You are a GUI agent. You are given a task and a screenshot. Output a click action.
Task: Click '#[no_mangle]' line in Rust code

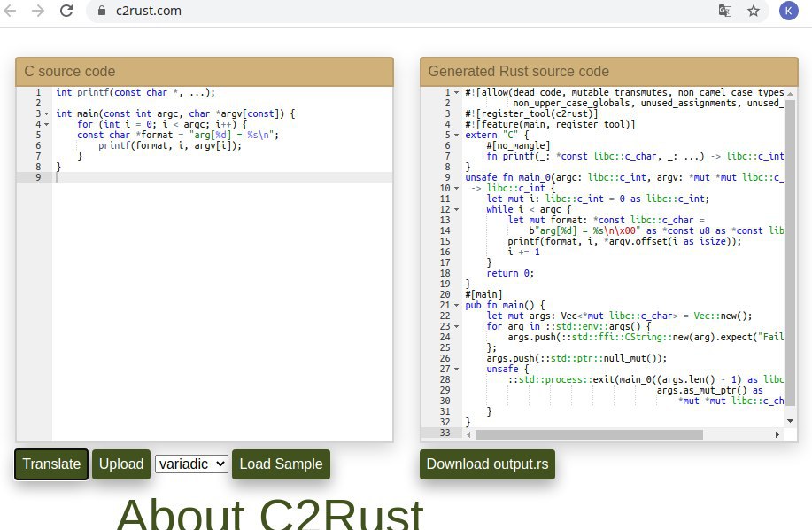[518, 145]
